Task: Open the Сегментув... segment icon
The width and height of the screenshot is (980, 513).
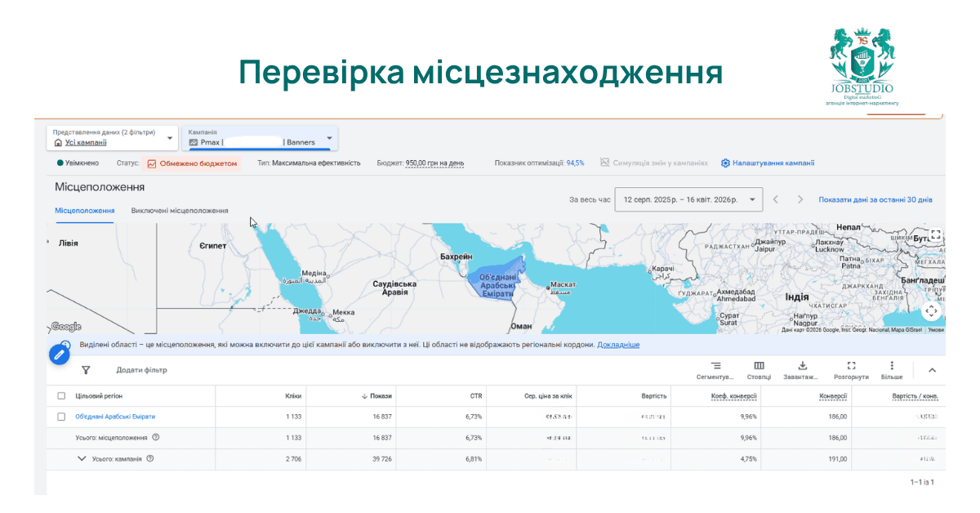Action: [715, 366]
